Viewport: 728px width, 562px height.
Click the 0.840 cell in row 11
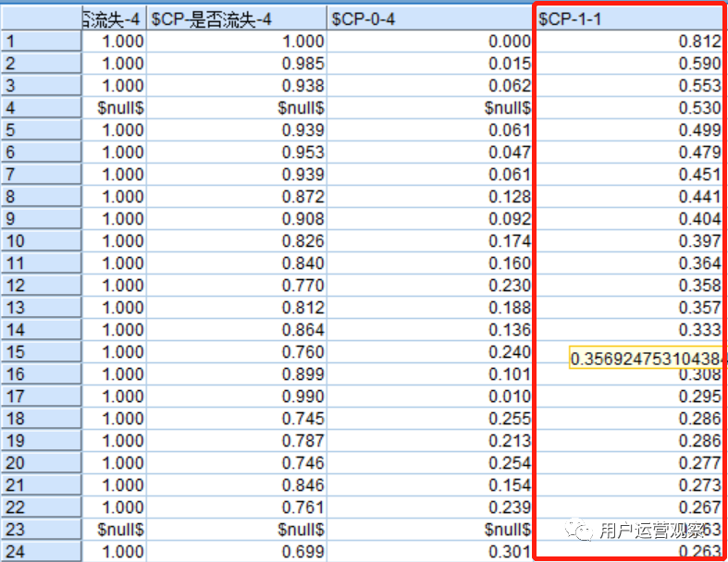[237, 263]
